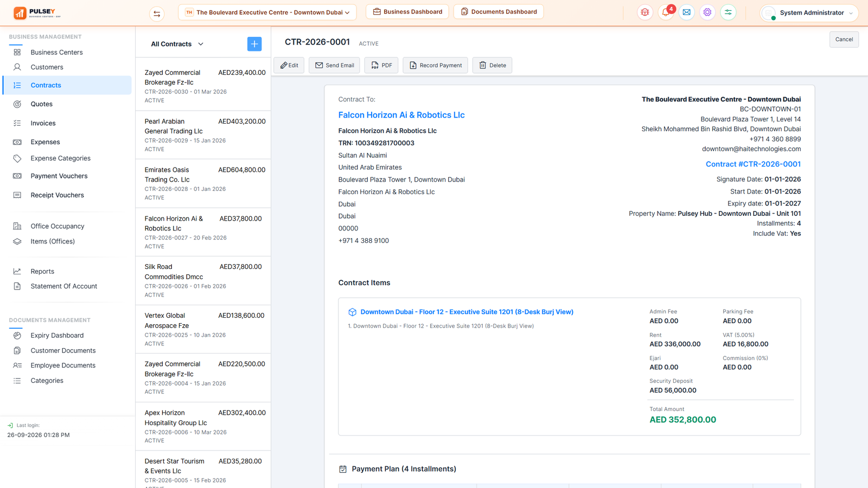868x488 pixels.
Task: Go to Documents Dashboard
Action: click(x=499, y=11)
